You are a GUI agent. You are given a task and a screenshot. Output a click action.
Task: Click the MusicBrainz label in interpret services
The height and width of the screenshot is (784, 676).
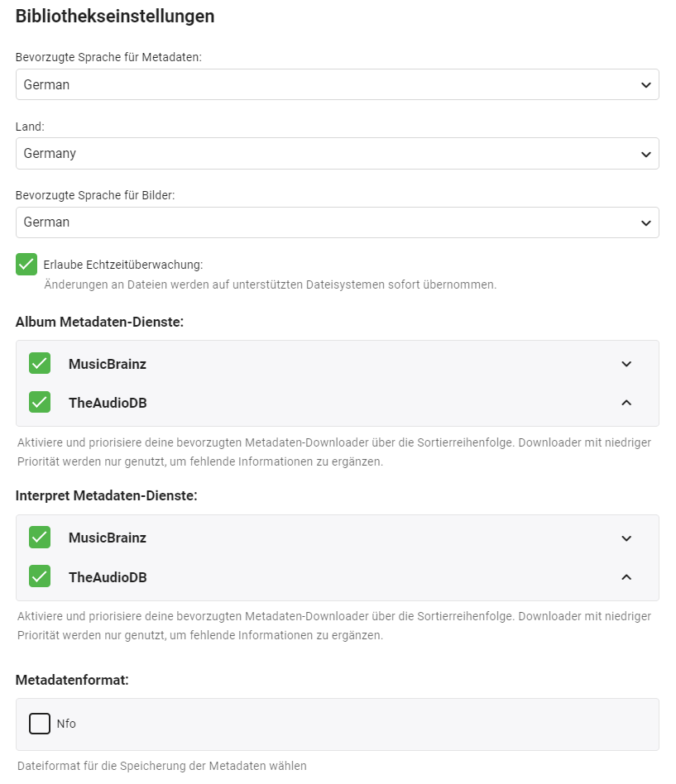click(108, 538)
